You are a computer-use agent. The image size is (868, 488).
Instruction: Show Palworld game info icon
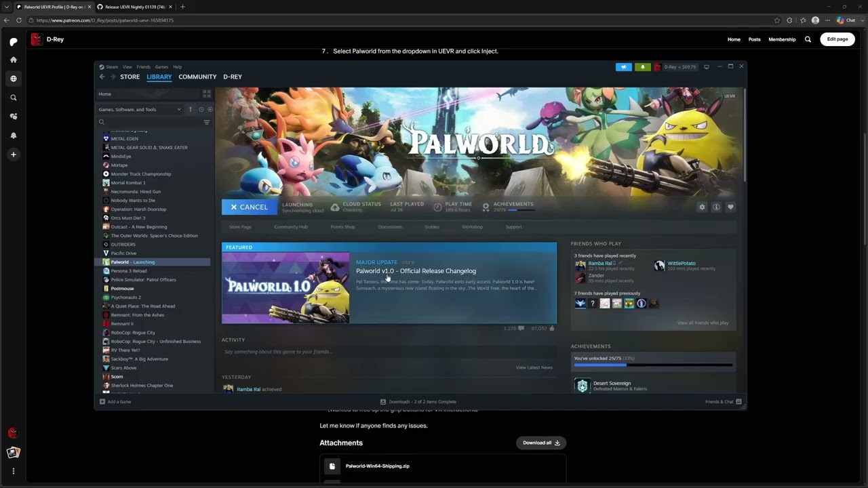(x=716, y=207)
